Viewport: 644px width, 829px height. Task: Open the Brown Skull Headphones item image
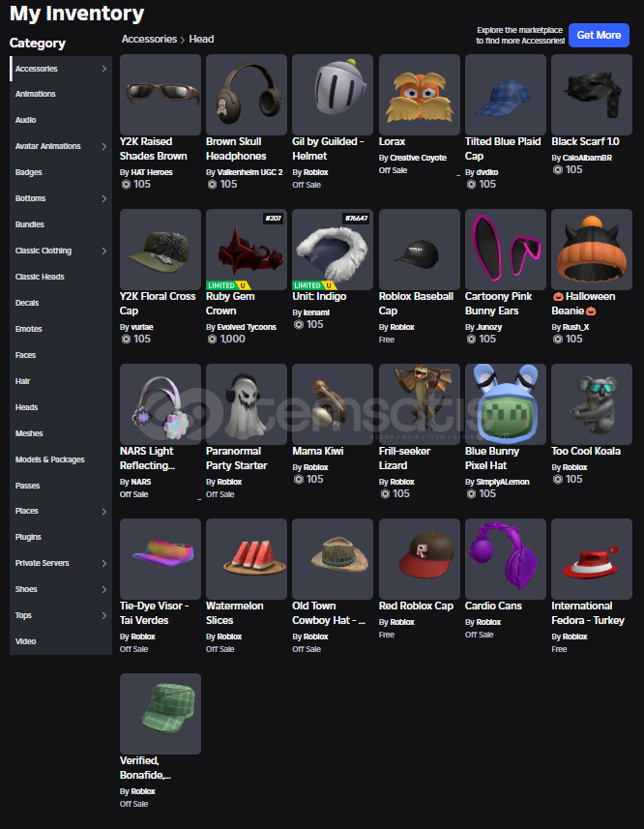click(x=247, y=95)
